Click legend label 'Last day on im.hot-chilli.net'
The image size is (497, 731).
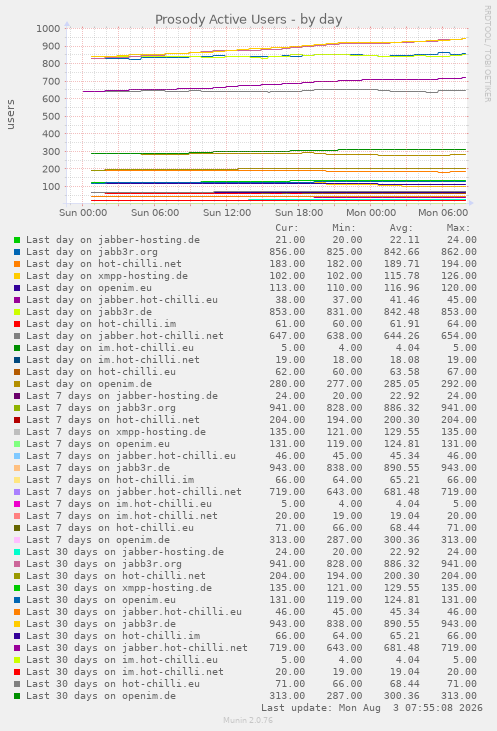pyautogui.click(x=113, y=360)
